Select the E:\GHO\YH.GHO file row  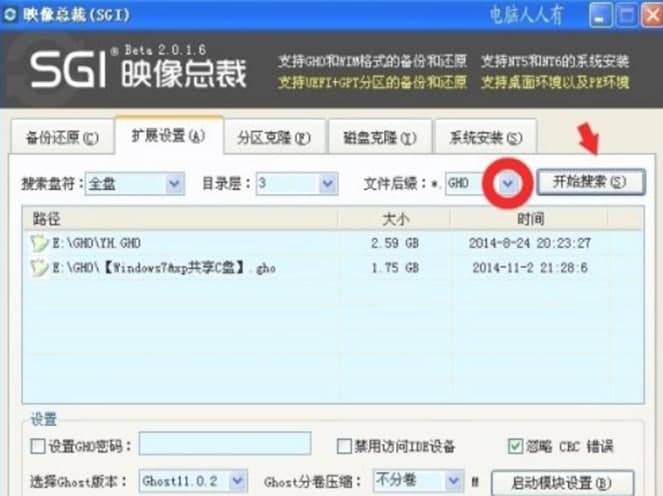tap(333, 243)
